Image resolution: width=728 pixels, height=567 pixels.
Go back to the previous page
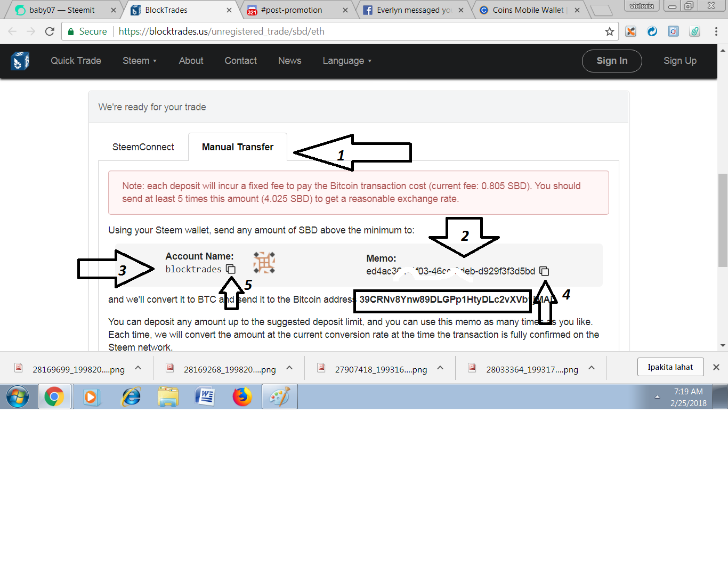click(x=12, y=31)
